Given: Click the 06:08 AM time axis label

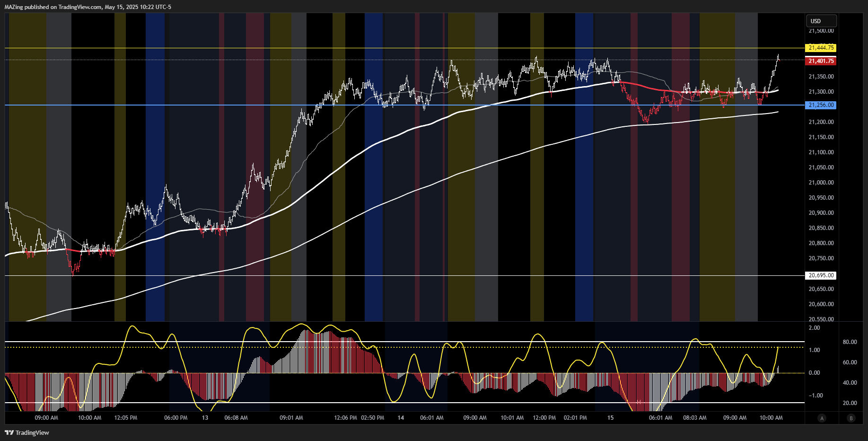Looking at the screenshot, I should [236, 418].
